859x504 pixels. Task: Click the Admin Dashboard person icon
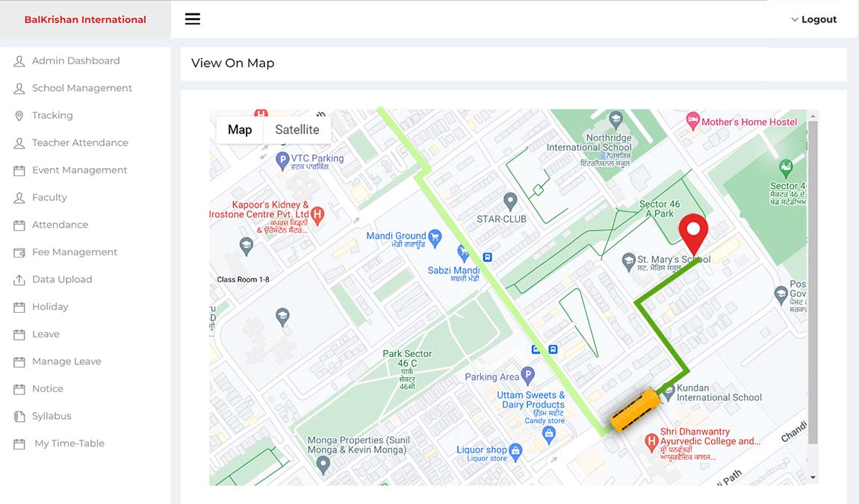19,60
